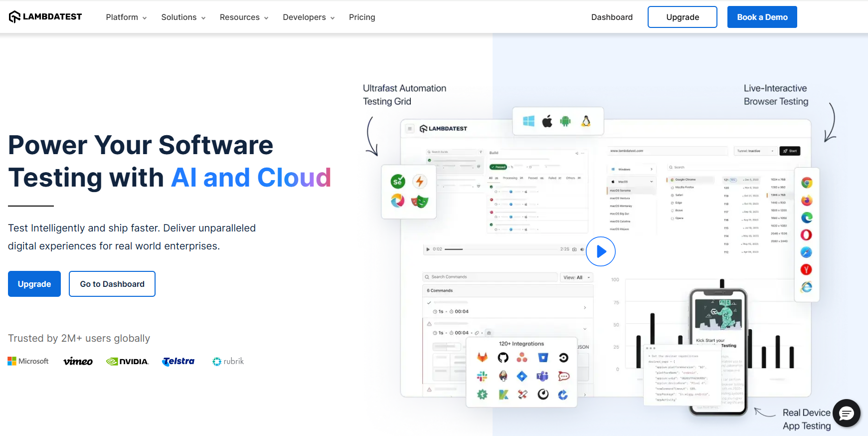Image resolution: width=868 pixels, height=436 pixels.
Task: Click the Chrome browser icon in browser strip
Action: (x=807, y=183)
